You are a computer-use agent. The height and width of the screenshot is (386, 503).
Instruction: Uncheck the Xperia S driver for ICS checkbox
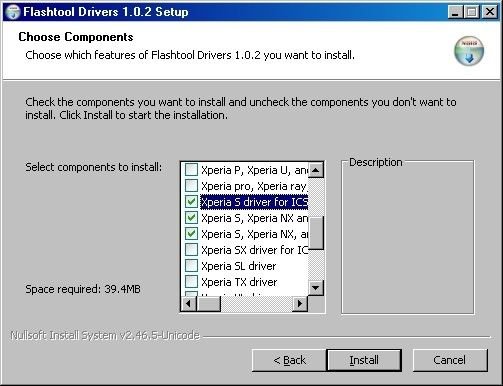tap(191, 202)
